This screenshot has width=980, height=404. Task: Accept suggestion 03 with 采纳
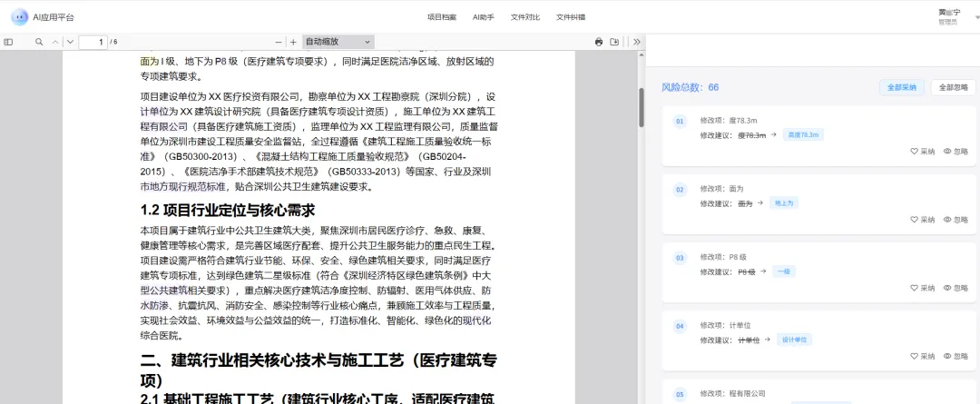click(x=923, y=288)
